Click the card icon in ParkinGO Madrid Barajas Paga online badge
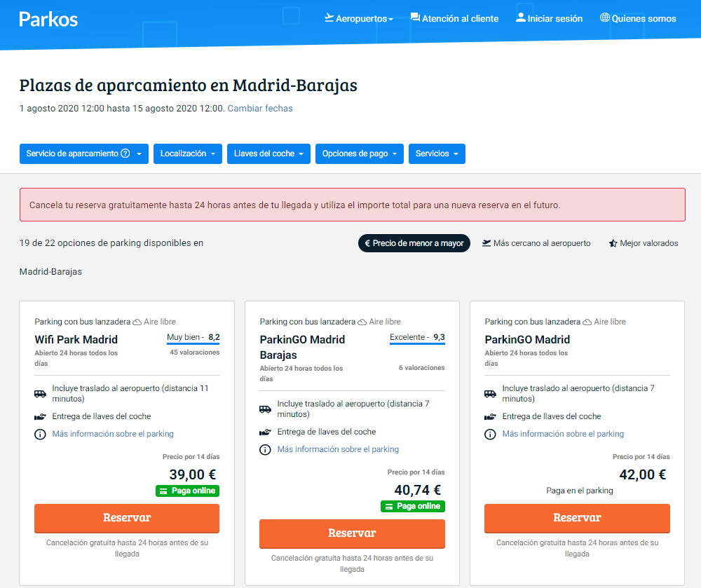This screenshot has height=588, width=701. [389, 506]
